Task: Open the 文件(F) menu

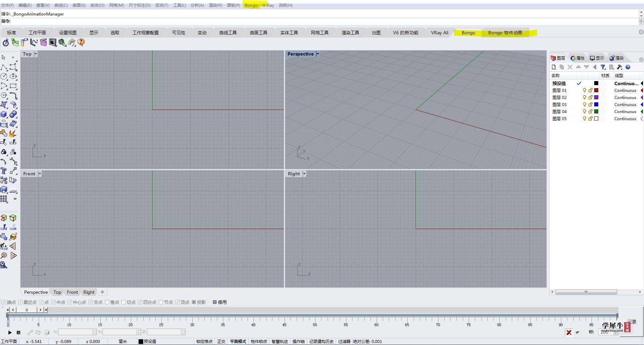Action: click(7, 5)
